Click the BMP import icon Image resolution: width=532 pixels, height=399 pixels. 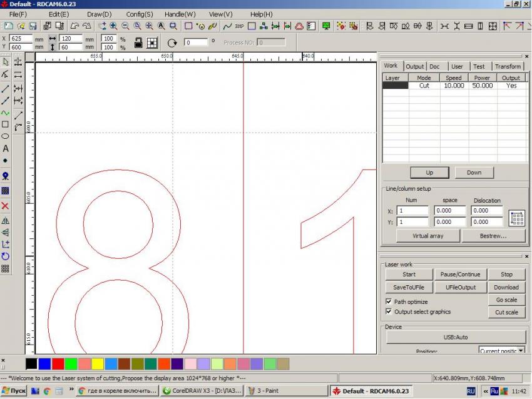coord(239,26)
